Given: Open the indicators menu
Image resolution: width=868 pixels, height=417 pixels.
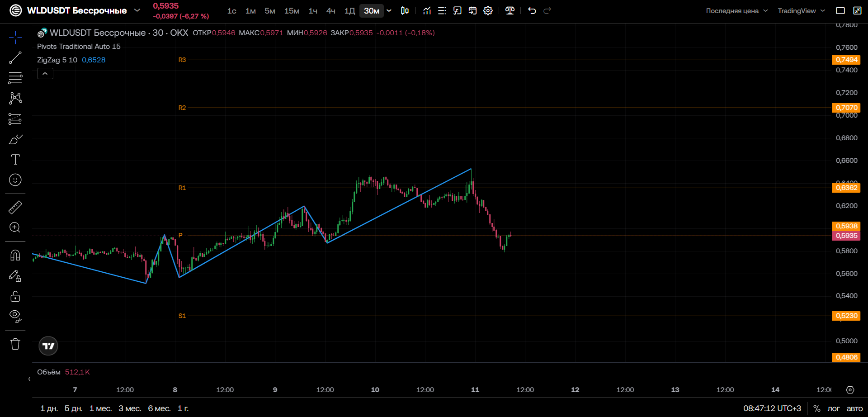Looking at the screenshot, I should [427, 10].
